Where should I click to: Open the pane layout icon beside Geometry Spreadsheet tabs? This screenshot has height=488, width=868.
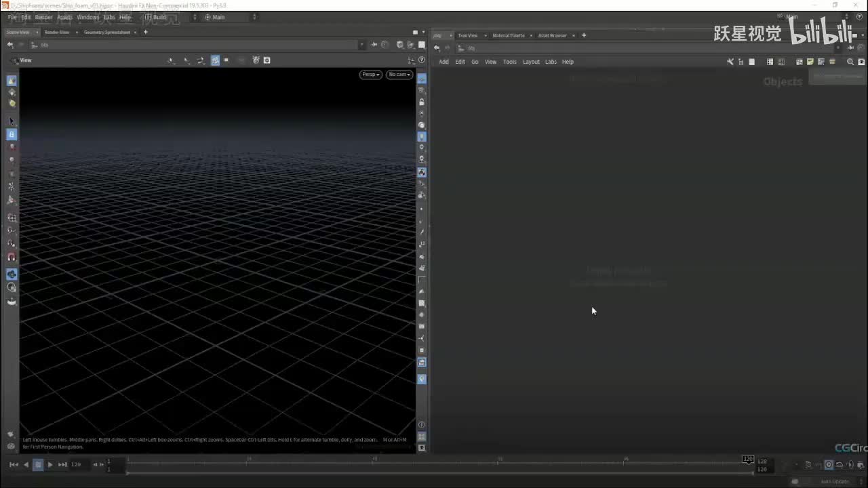[415, 32]
